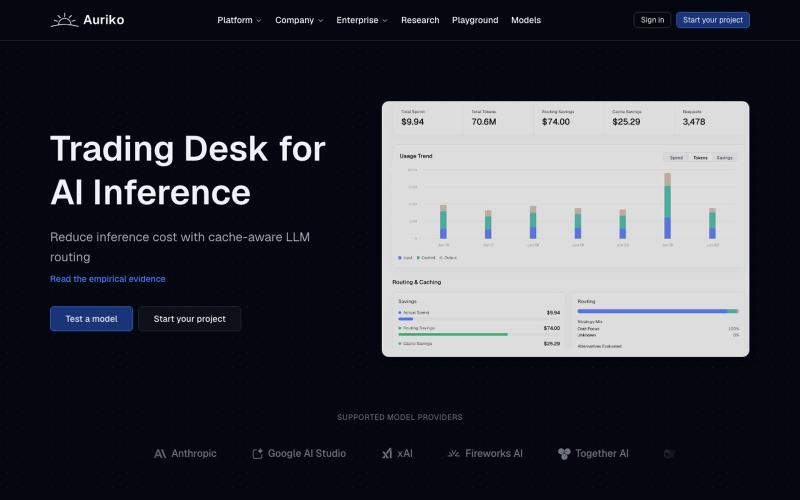
Task: Click the tallest bar in Usage Trend chart
Action: coord(667,206)
